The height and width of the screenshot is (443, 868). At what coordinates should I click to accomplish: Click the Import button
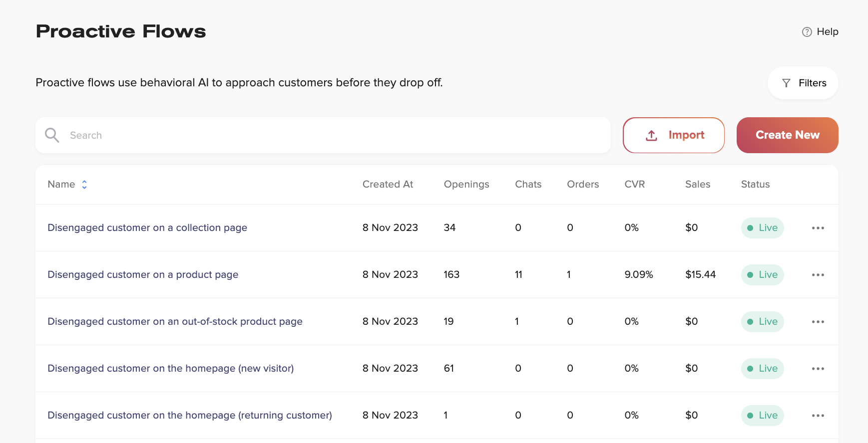coord(673,135)
